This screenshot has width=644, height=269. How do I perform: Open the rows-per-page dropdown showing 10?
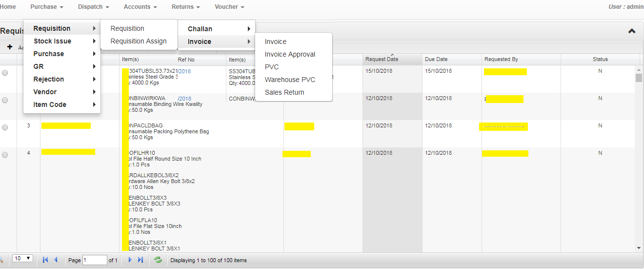pyautogui.click(x=22, y=258)
